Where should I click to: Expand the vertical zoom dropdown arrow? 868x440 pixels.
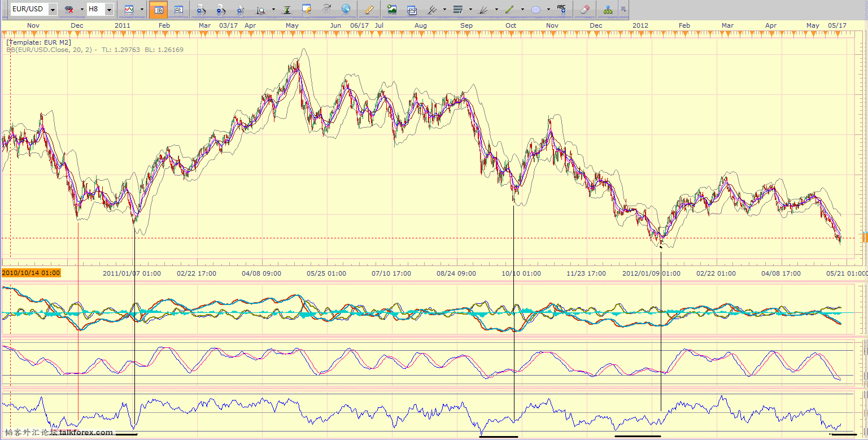[x=273, y=10]
